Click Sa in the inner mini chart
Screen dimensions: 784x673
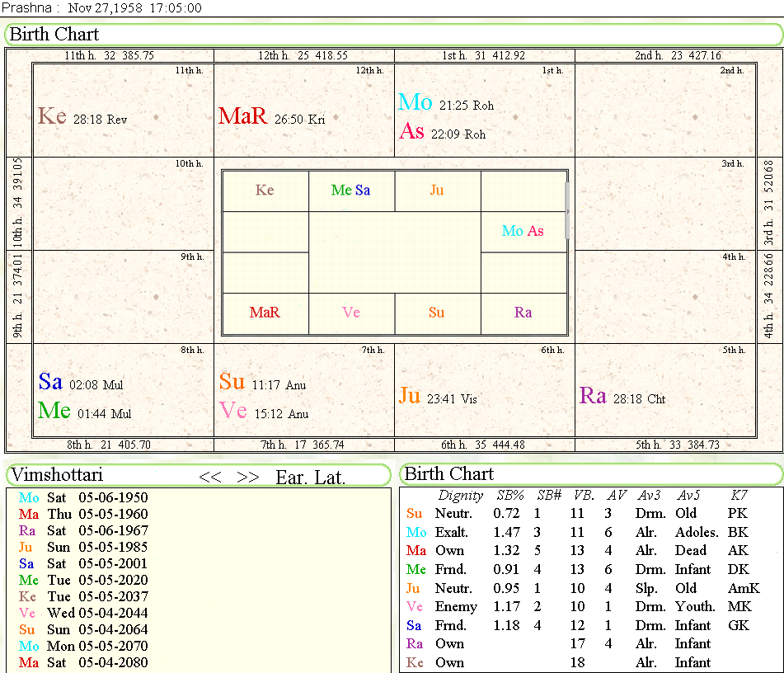(x=363, y=191)
